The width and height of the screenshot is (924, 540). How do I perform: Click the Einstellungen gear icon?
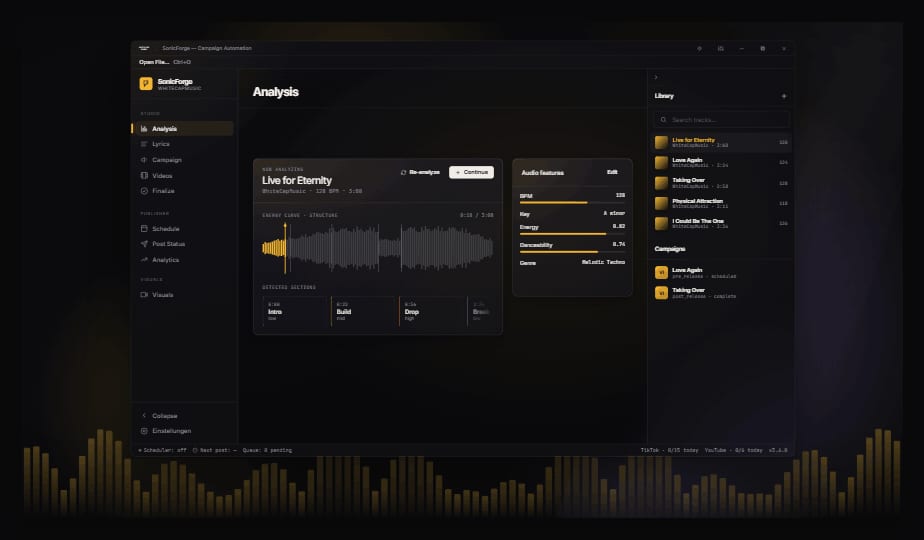pyautogui.click(x=144, y=431)
